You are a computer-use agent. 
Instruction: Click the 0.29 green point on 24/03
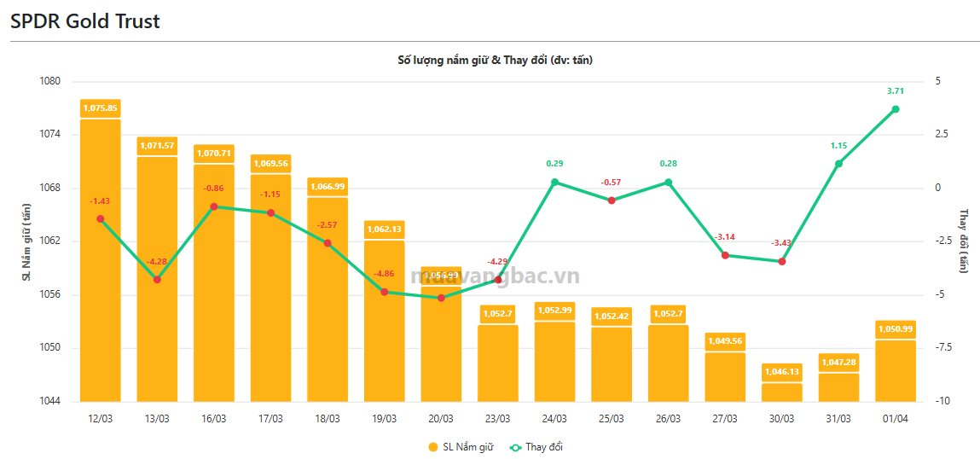[554, 182]
